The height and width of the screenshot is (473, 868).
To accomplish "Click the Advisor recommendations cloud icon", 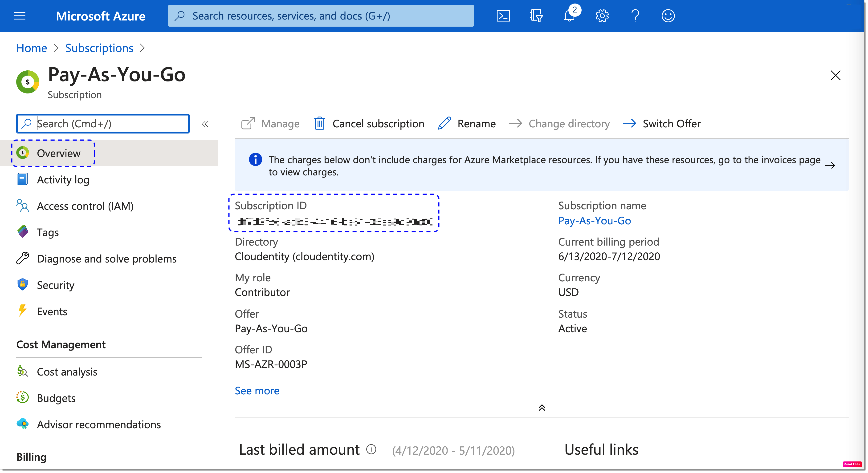I will (x=23, y=424).
